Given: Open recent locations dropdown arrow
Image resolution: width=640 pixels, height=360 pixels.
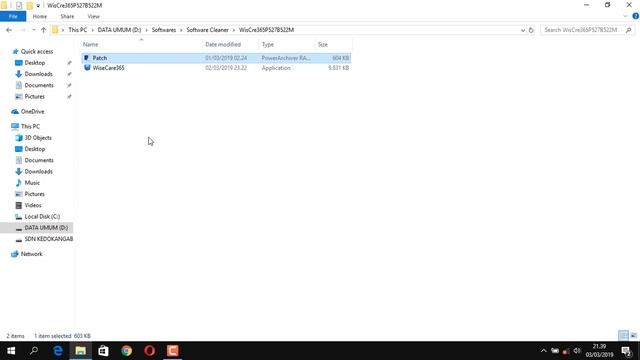Looking at the screenshot, I should coord(33,30).
